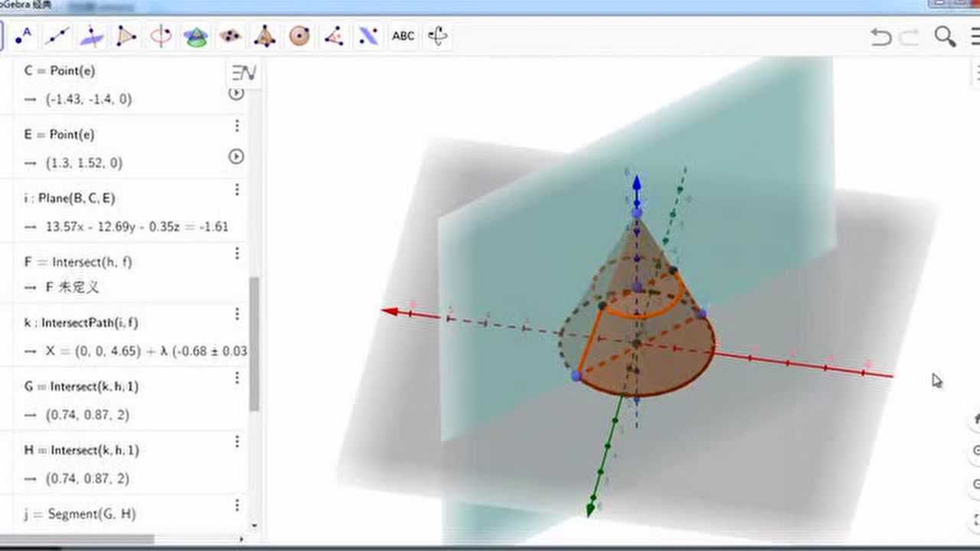The height and width of the screenshot is (551, 980).
Task: Click the algebra panel scroll-down arrow
Action: [254, 527]
